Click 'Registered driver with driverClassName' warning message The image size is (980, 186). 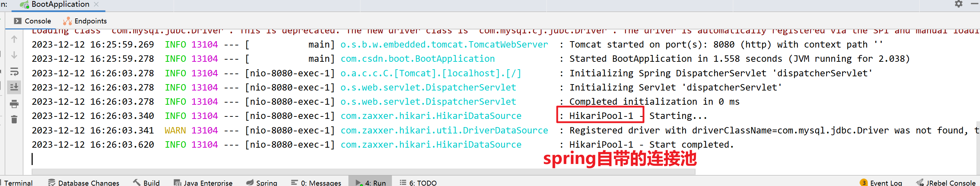pyautogui.click(x=774, y=131)
